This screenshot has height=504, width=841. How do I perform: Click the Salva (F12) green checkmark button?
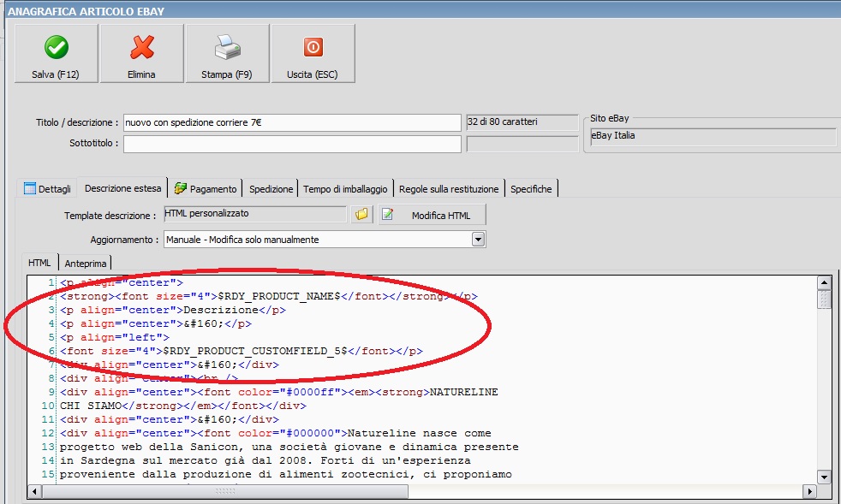[56, 54]
